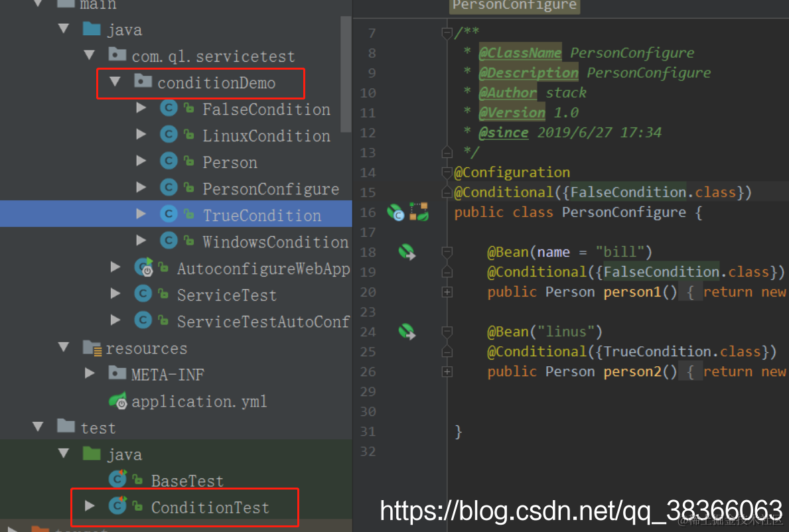This screenshot has height=532, width=789.
Task: Expand the WindowsCondition class node
Action: coord(141,241)
